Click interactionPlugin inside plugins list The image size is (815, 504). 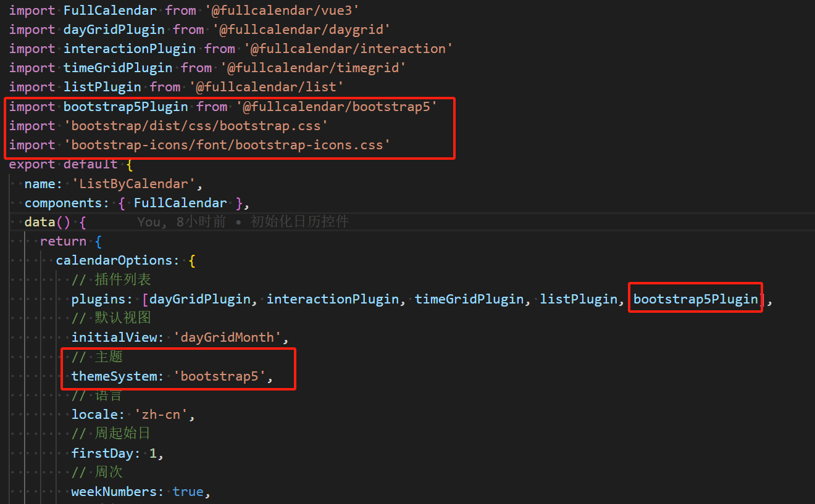point(333,299)
